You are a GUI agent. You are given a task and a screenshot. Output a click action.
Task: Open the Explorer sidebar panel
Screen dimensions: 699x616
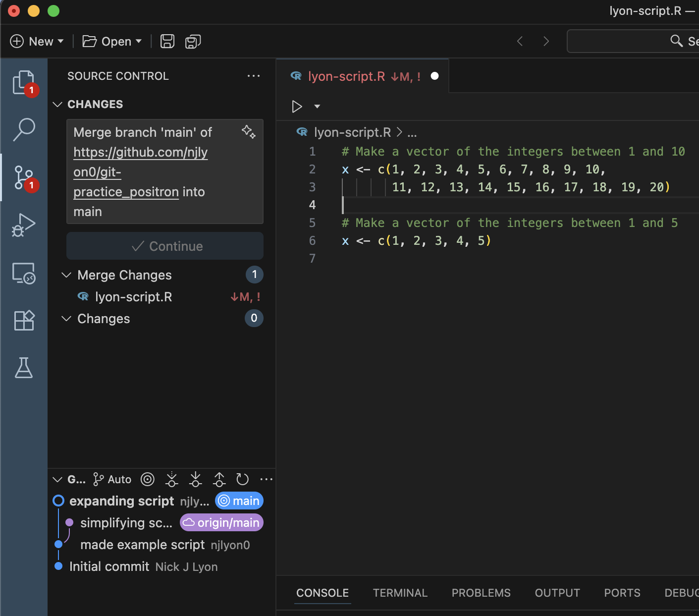[24, 83]
